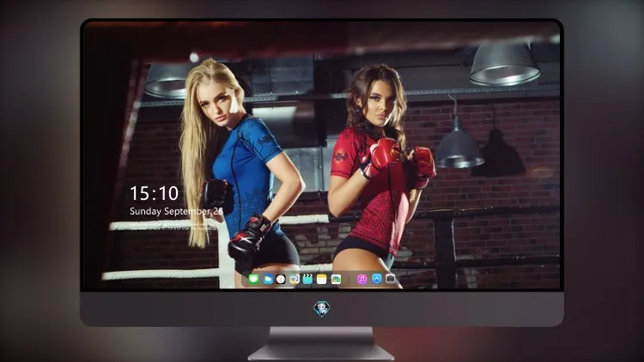Open the Clock app in the dock
This screenshot has width=644, height=362.
(x=281, y=279)
